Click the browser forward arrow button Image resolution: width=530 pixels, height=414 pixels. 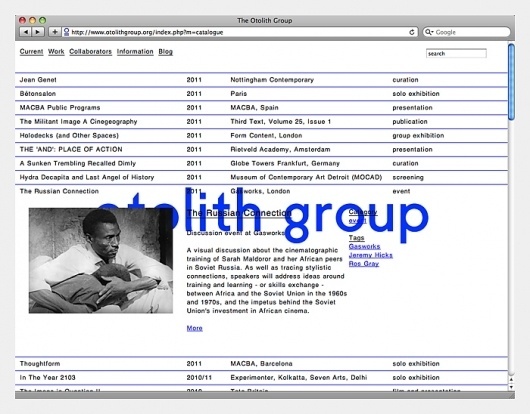(x=38, y=32)
